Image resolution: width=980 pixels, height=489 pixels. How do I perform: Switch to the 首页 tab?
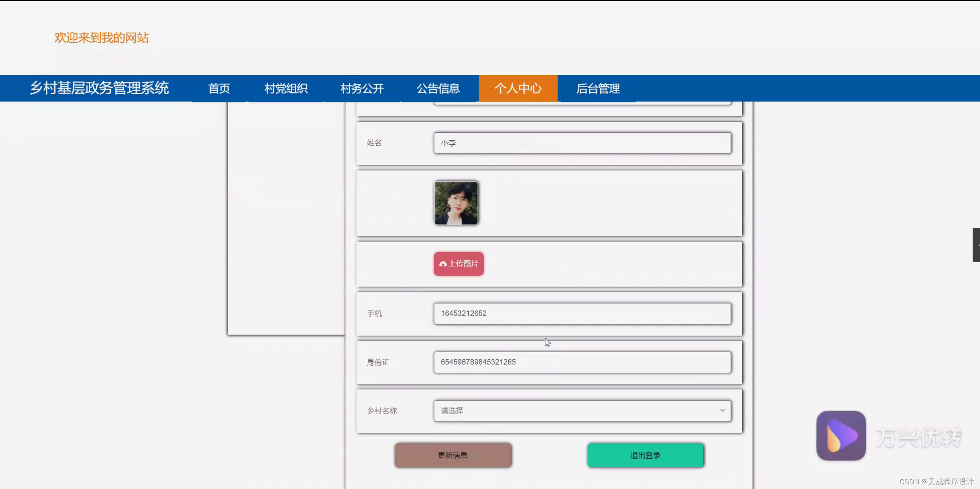coord(219,88)
